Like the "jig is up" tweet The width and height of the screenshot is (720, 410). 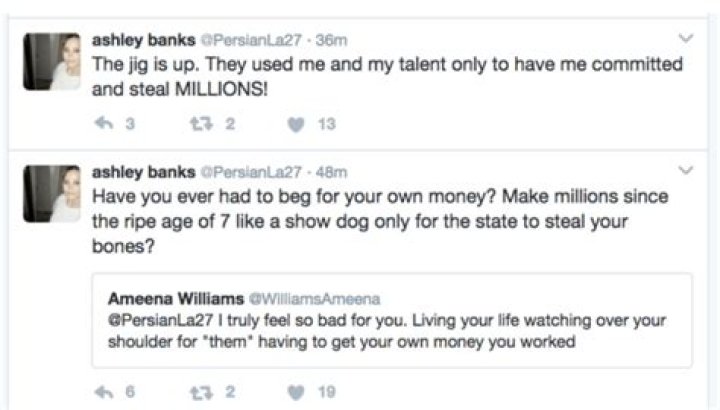click(x=297, y=125)
